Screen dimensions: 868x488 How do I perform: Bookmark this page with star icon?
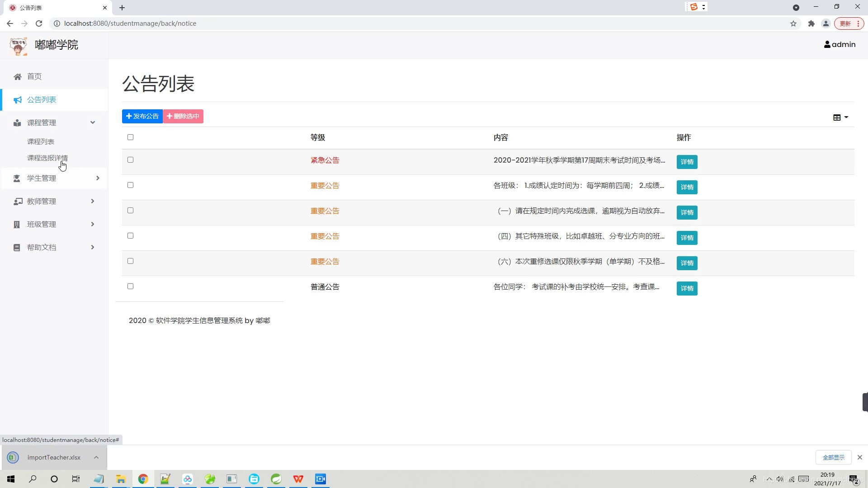pos(793,23)
